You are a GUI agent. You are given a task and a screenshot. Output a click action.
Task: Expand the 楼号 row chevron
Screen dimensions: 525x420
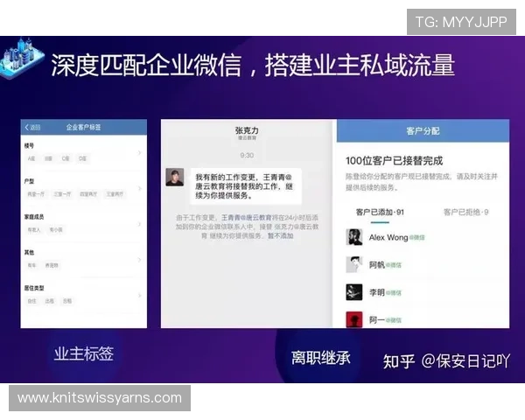pyautogui.click(x=140, y=153)
